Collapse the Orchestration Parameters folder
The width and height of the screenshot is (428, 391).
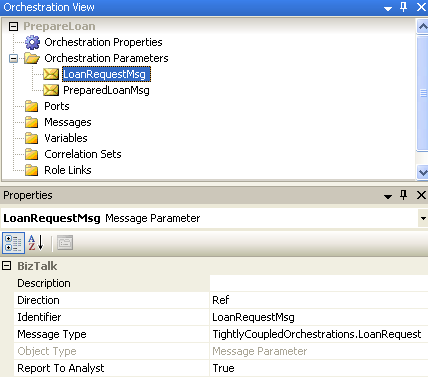[x=13, y=58]
